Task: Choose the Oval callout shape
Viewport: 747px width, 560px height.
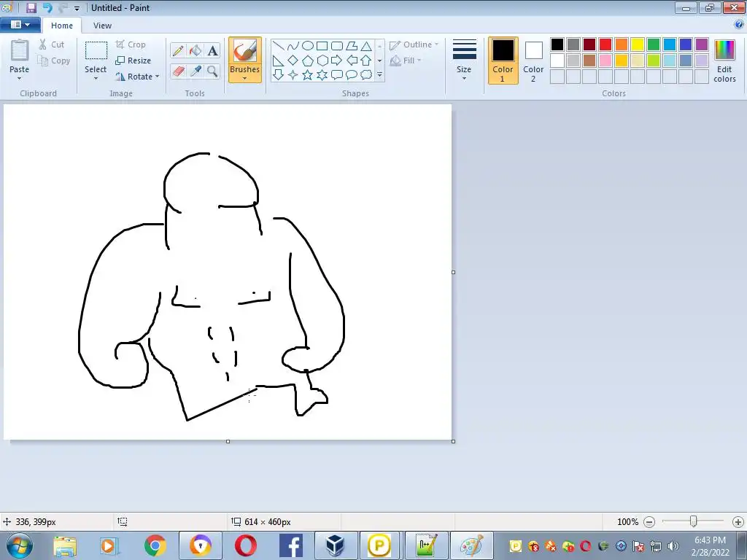Action: click(352, 75)
